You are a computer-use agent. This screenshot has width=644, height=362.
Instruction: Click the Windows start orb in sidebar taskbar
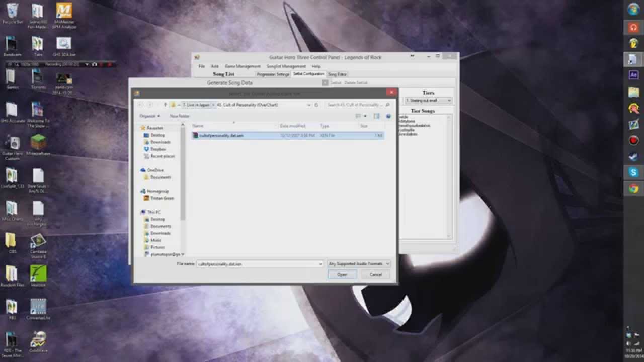[633, 10]
